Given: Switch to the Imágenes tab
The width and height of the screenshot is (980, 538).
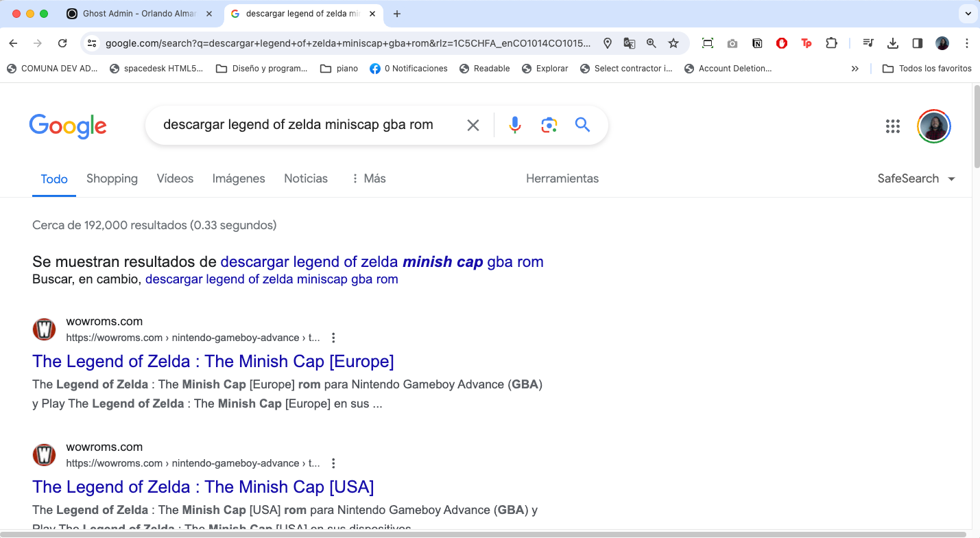Looking at the screenshot, I should (239, 178).
